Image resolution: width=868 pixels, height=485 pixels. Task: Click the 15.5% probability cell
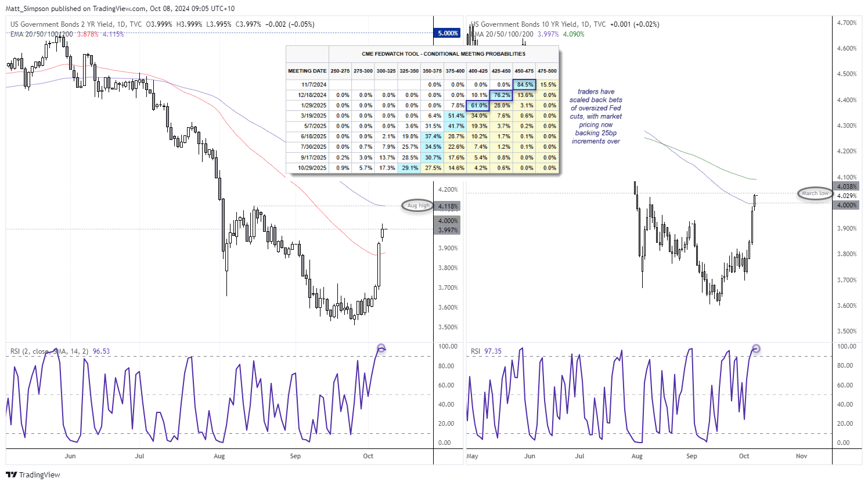548,85
